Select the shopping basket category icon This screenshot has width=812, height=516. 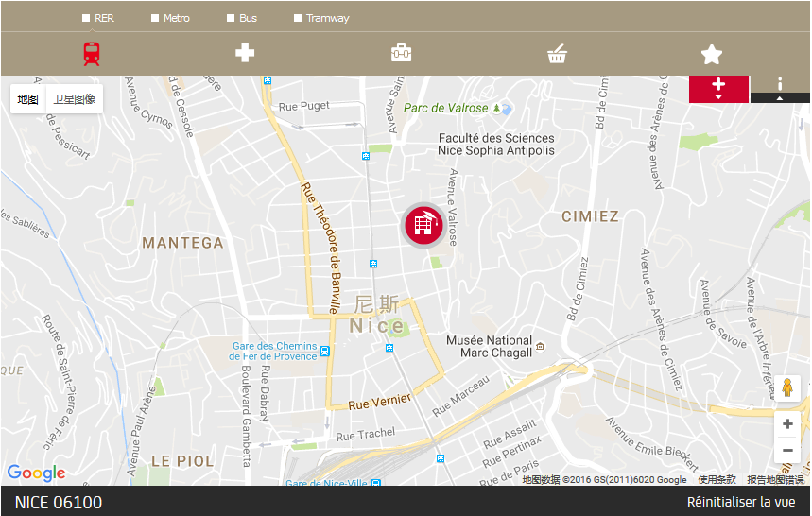[x=557, y=53]
